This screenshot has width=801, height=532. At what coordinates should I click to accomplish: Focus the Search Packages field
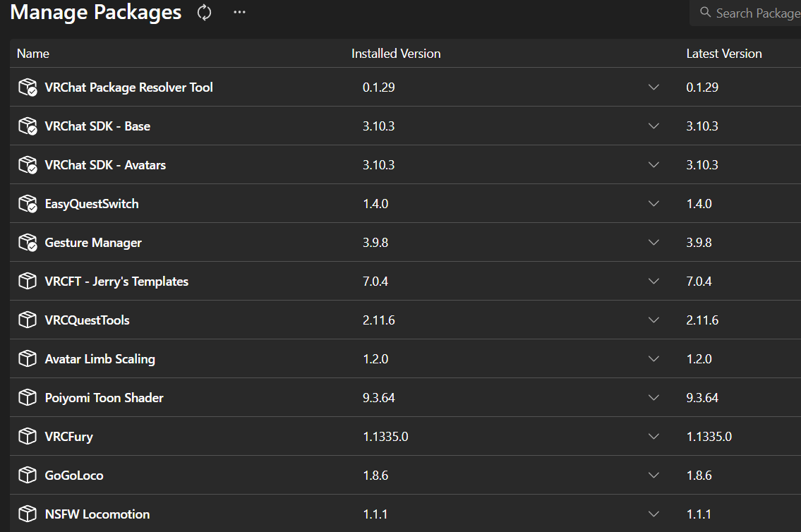click(x=746, y=13)
